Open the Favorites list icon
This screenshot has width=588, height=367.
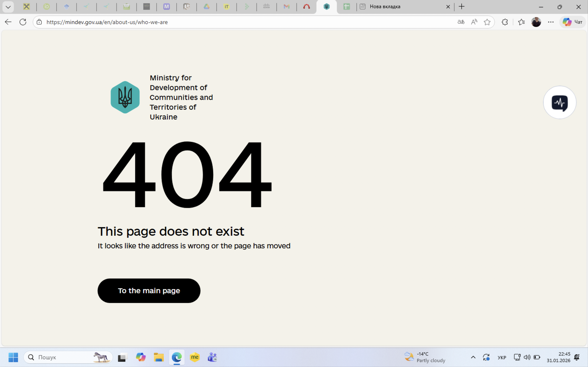pos(521,22)
